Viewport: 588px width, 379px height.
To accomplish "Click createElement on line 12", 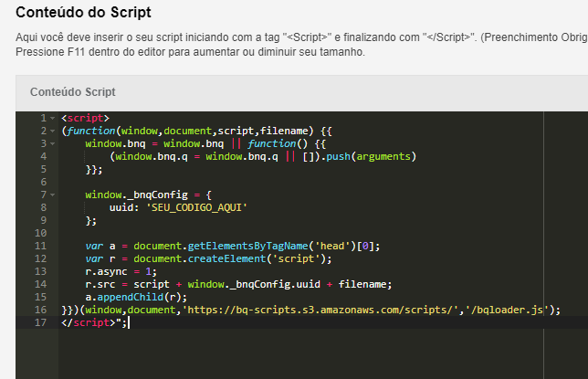I will (226, 258).
